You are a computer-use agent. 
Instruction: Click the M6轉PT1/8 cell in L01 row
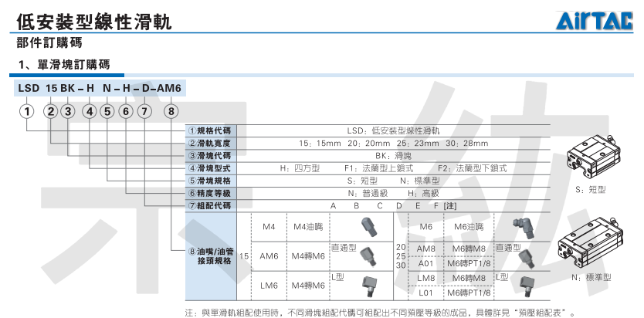click(x=469, y=293)
